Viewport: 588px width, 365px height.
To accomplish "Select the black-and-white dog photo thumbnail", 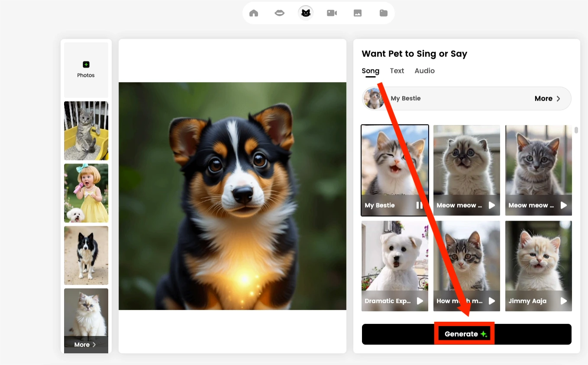I will click(86, 255).
